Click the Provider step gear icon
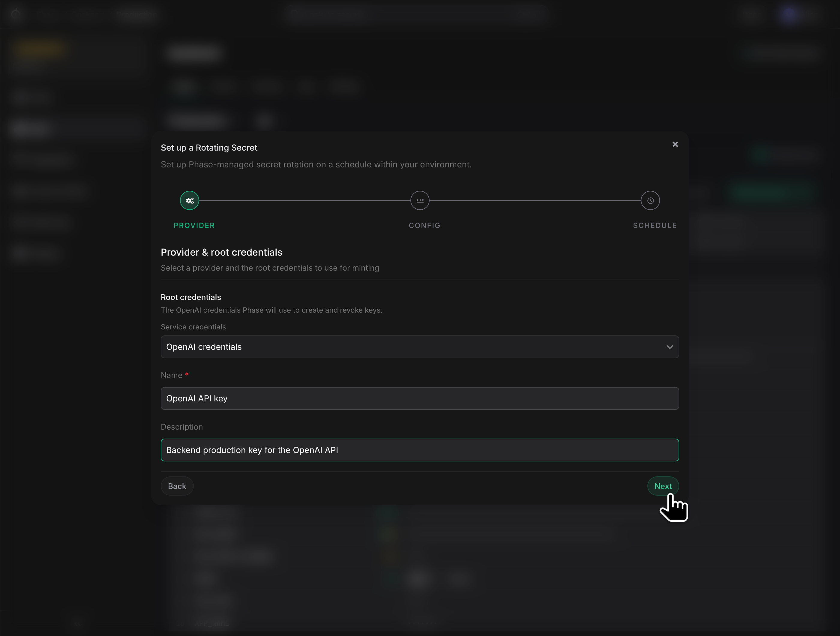This screenshot has width=840, height=636. tap(190, 200)
